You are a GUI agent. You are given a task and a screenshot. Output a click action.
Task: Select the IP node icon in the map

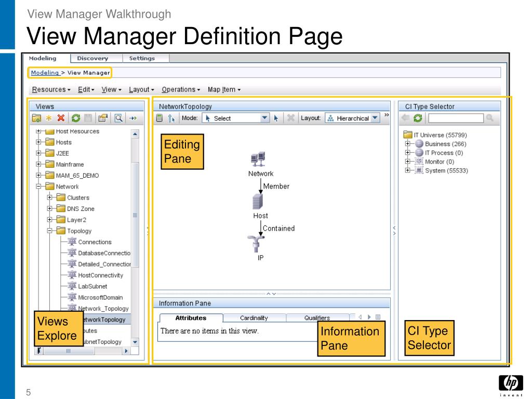[256, 244]
